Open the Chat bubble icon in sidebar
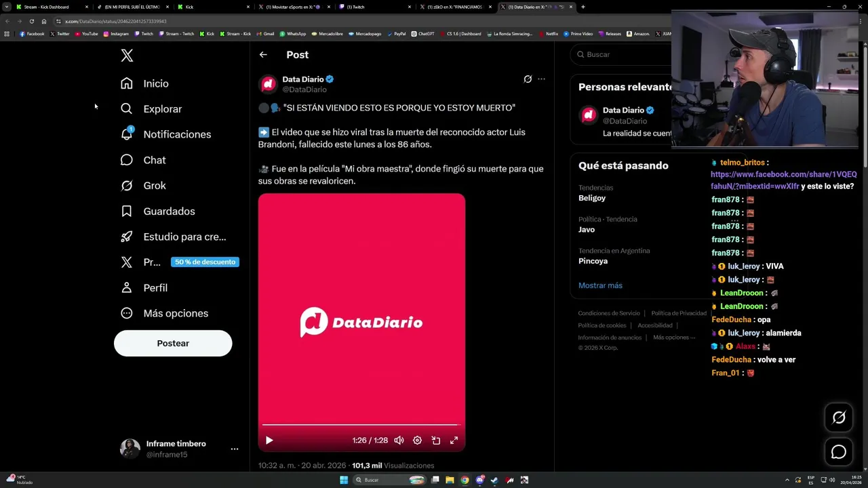This screenshot has width=868, height=488. pos(127,160)
